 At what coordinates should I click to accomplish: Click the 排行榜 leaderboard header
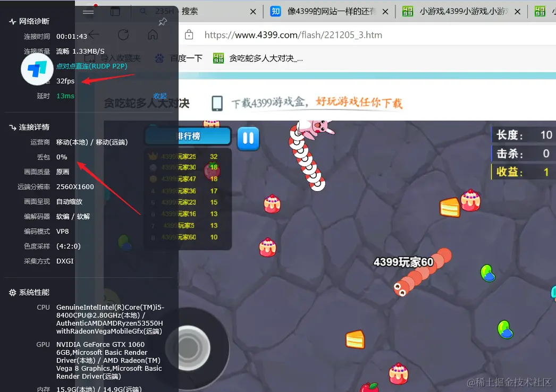click(x=188, y=136)
